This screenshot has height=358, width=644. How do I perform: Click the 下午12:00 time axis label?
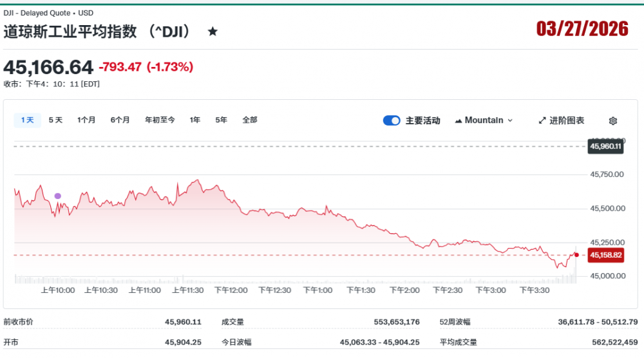tap(231, 290)
